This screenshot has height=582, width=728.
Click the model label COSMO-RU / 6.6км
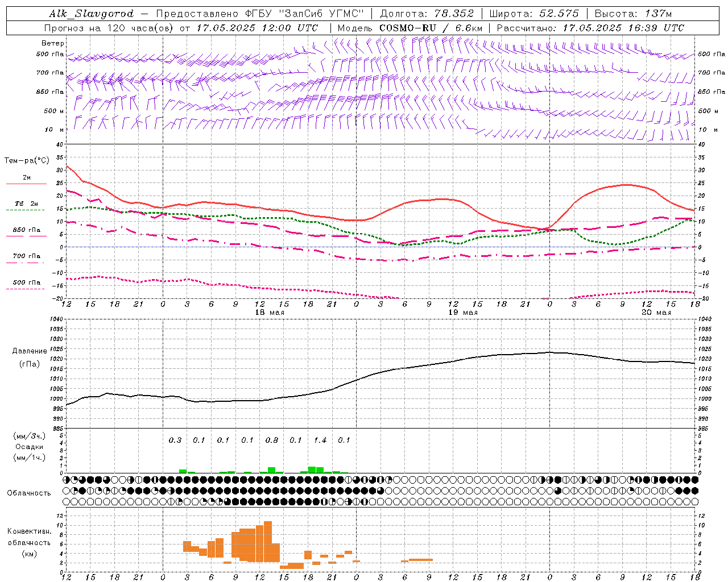tap(431, 28)
